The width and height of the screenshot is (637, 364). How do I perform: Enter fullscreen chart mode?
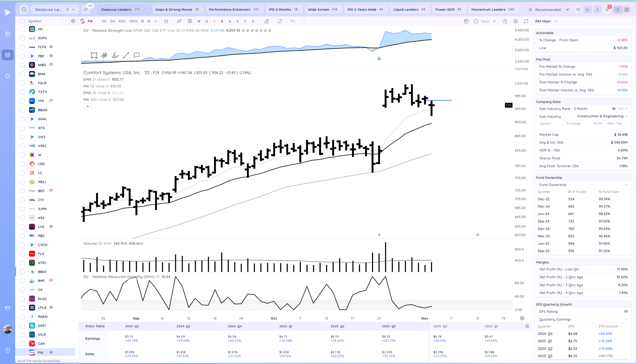click(526, 21)
